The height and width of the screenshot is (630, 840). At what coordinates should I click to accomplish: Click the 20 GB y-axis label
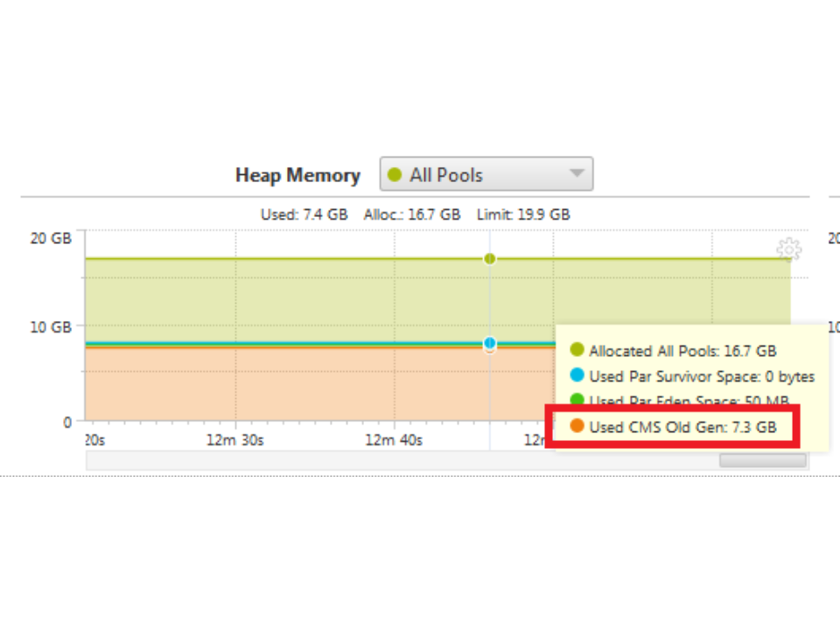[x=50, y=238]
